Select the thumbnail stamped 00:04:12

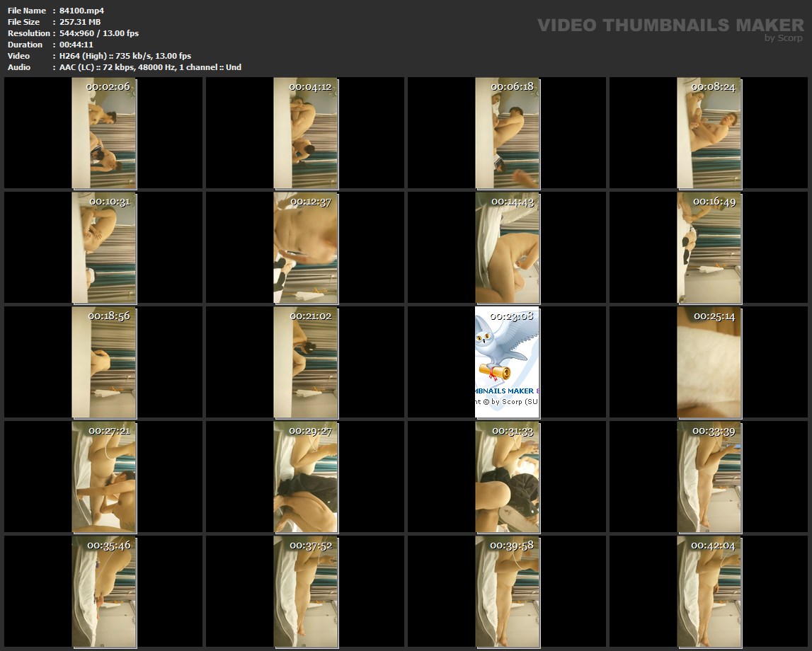[x=306, y=133]
